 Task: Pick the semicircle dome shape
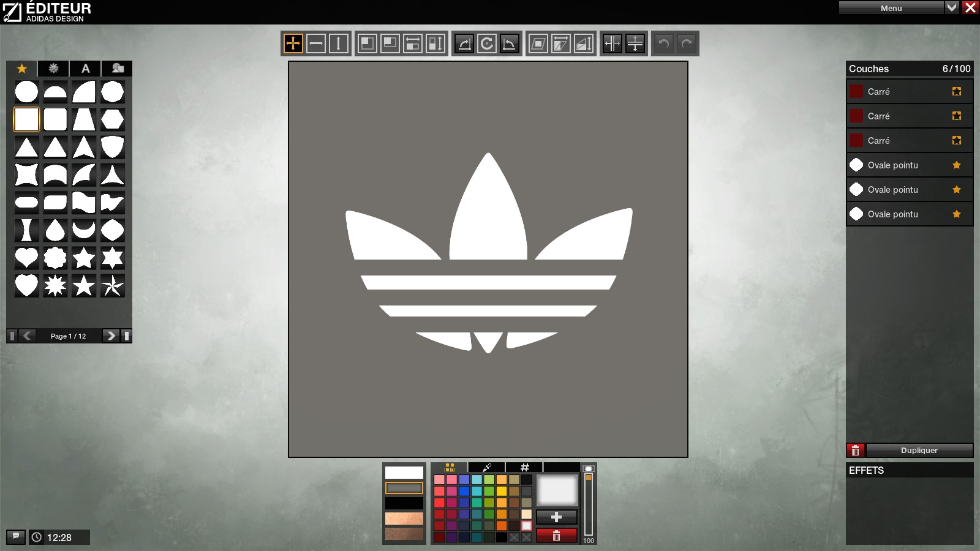(x=55, y=92)
